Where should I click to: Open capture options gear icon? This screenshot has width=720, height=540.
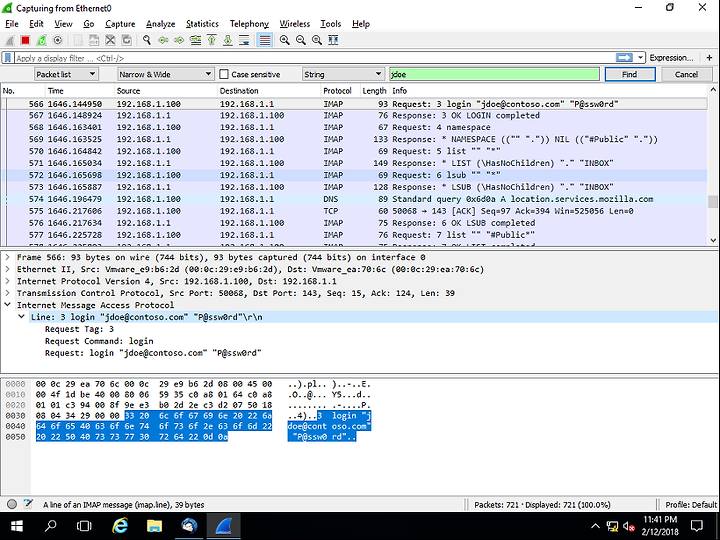click(57, 40)
